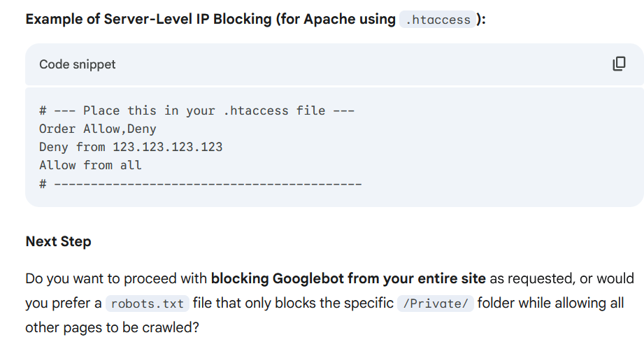Click the /Private/ inline code chip
This screenshot has height=342, width=644.
435,304
